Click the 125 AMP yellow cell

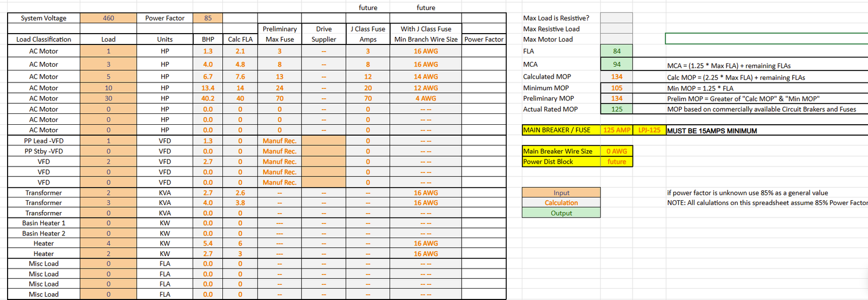[x=617, y=130]
